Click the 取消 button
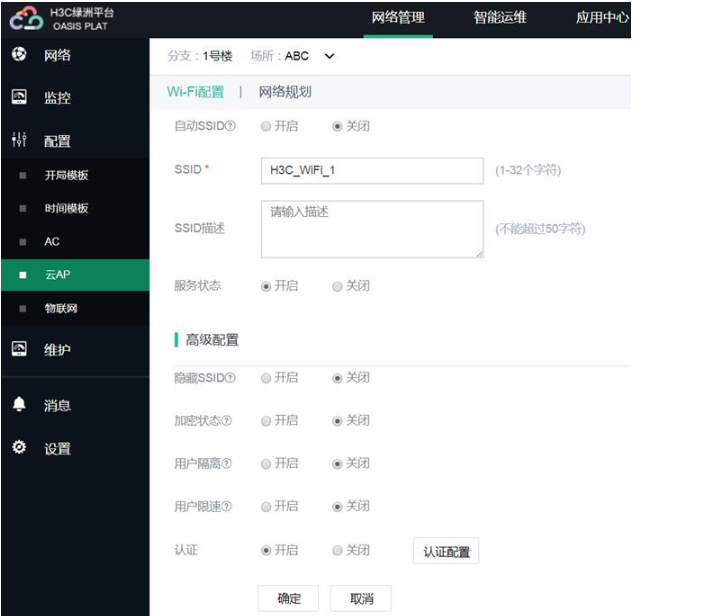The width and height of the screenshot is (712, 616). point(361,598)
